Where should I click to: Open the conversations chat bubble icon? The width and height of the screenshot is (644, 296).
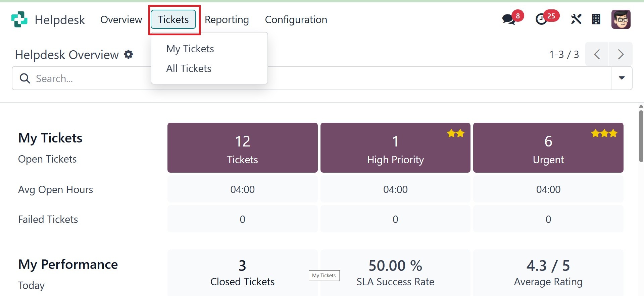509,19
